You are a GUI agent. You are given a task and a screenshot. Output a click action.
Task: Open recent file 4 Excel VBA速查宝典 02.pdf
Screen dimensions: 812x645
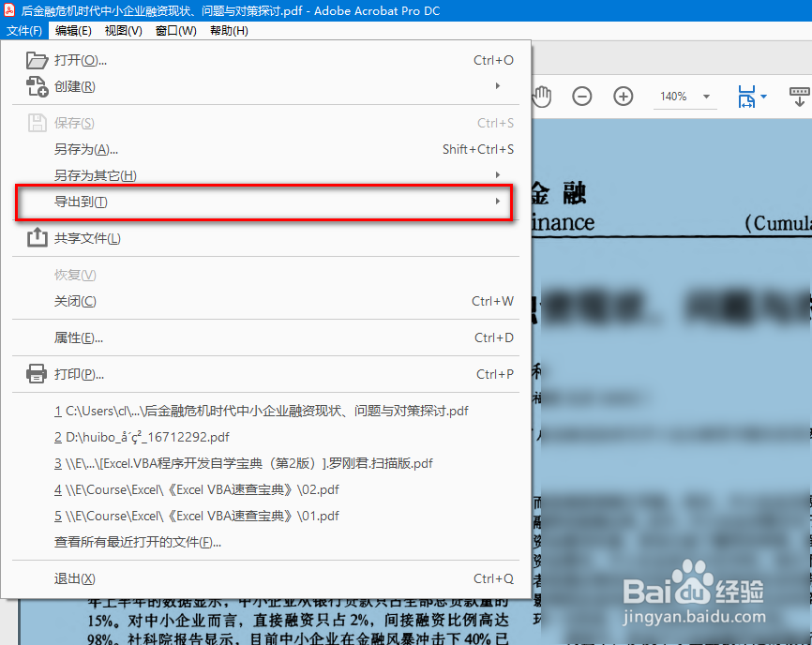point(265,489)
